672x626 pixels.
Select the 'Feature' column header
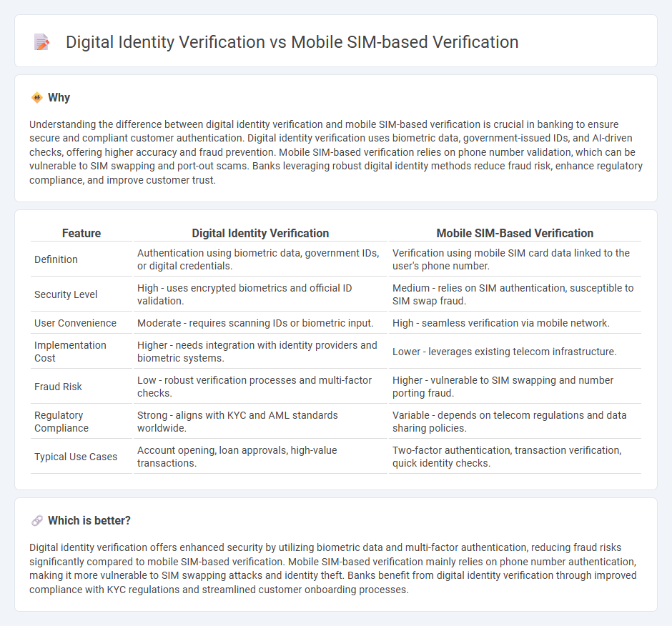coord(81,233)
